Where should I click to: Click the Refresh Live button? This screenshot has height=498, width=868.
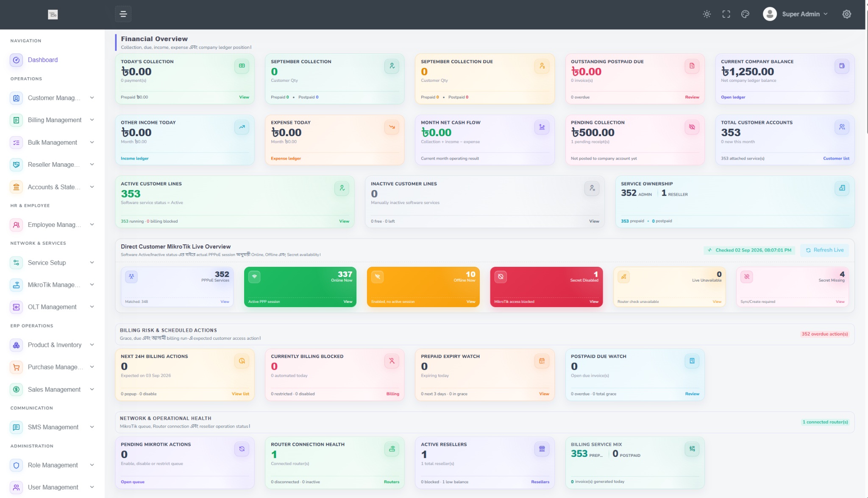[x=824, y=250]
